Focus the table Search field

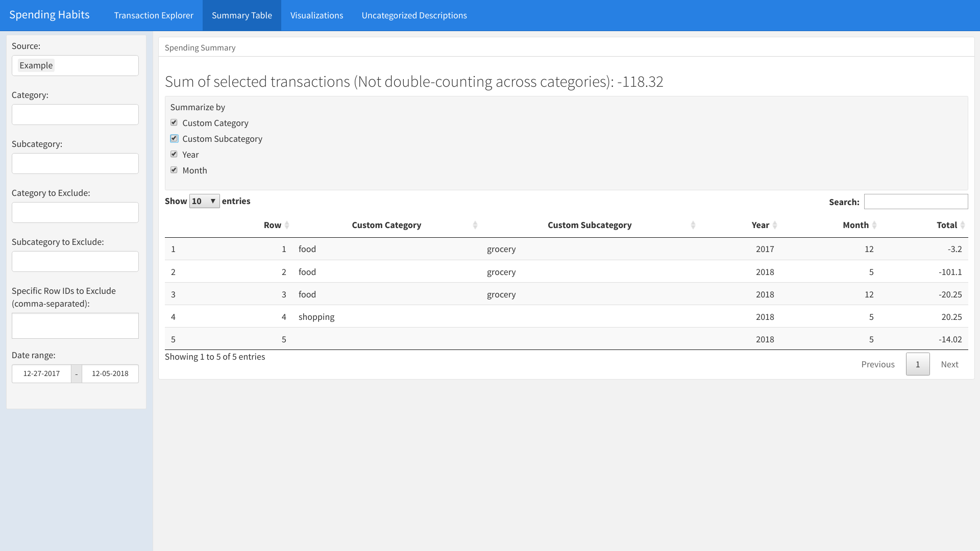coord(916,202)
